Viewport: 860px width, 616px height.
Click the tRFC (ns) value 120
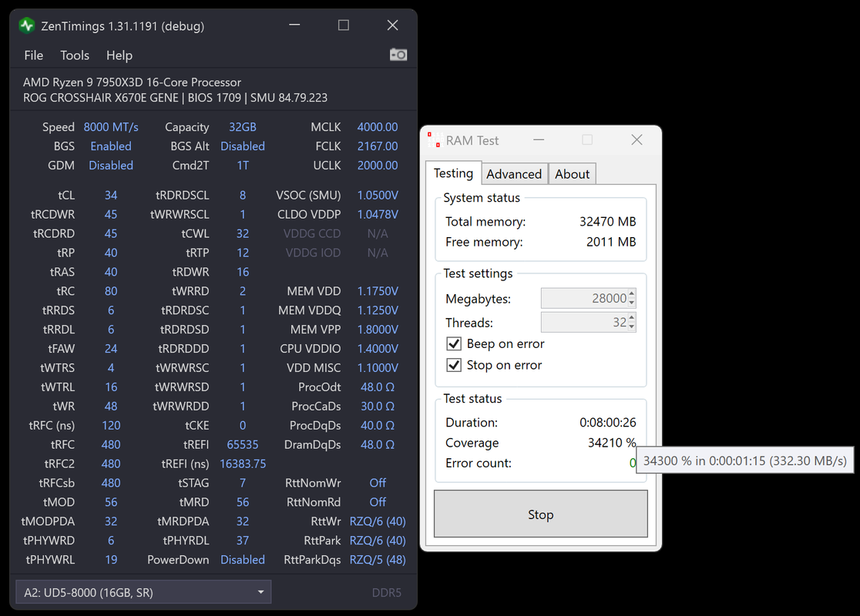click(111, 426)
